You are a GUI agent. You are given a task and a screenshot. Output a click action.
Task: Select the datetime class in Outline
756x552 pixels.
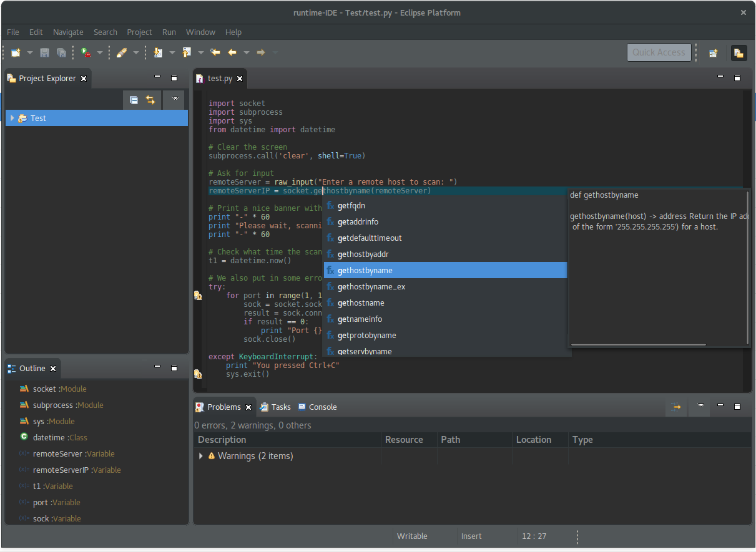[x=53, y=437]
